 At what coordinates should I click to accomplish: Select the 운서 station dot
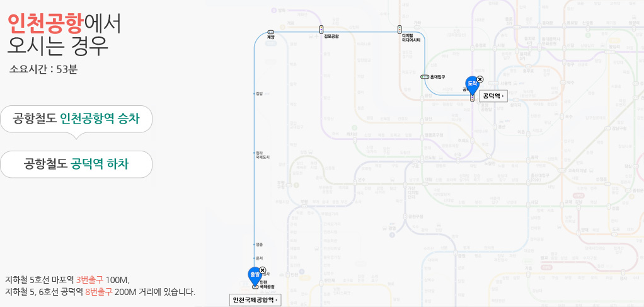pyautogui.click(x=254, y=258)
